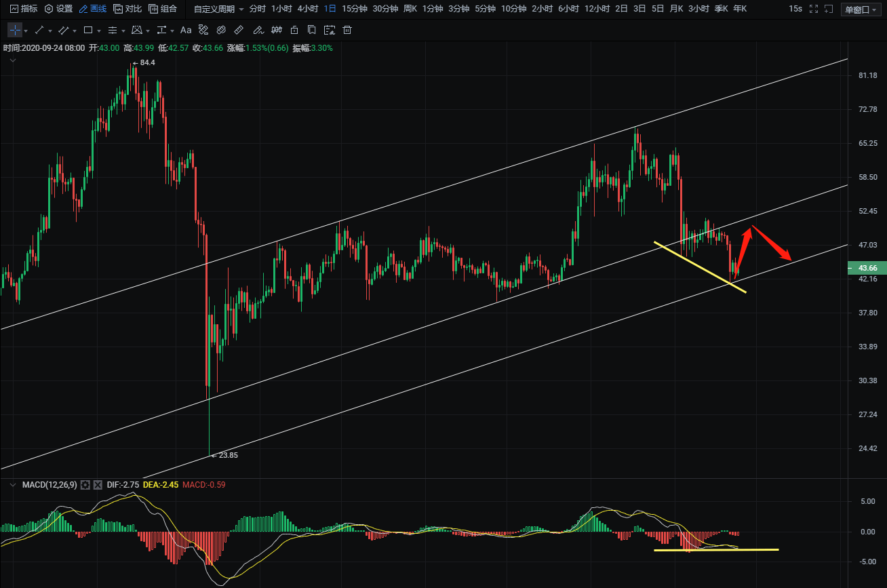
Task: Select the Aa text annotation tool
Action: (x=186, y=31)
